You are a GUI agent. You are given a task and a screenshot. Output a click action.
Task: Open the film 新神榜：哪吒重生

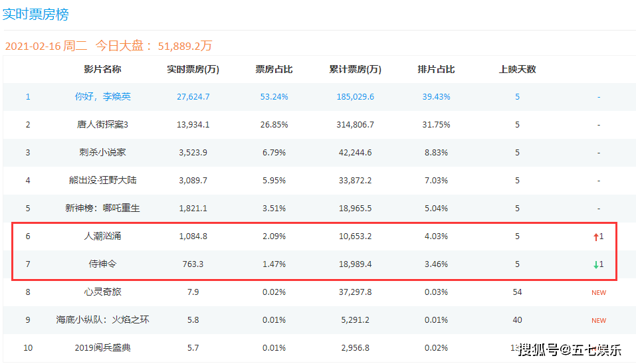tap(102, 208)
